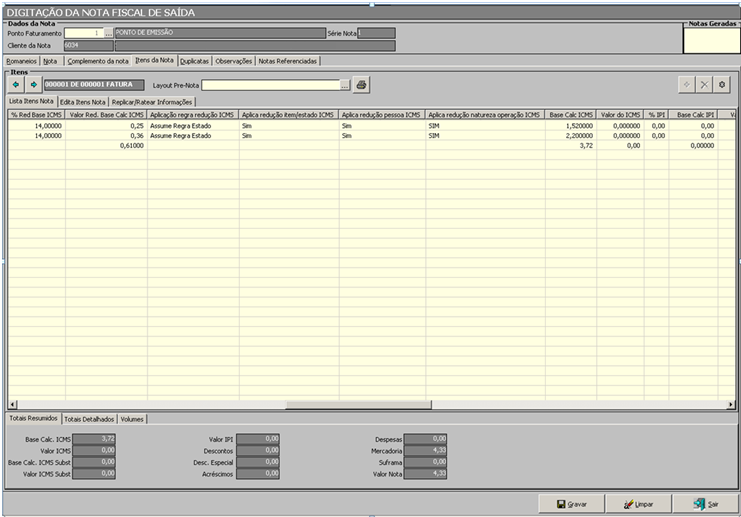Click the printer icon beside Layout Pre-Nota

pyautogui.click(x=361, y=85)
